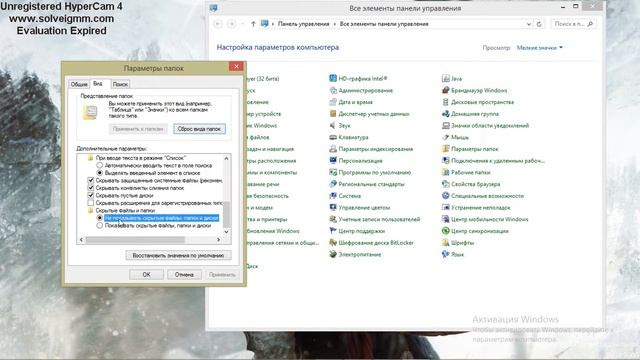Open Программы по умолчанию icon
The height and width of the screenshot is (360, 640).
pyautogui.click(x=333, y=172)
